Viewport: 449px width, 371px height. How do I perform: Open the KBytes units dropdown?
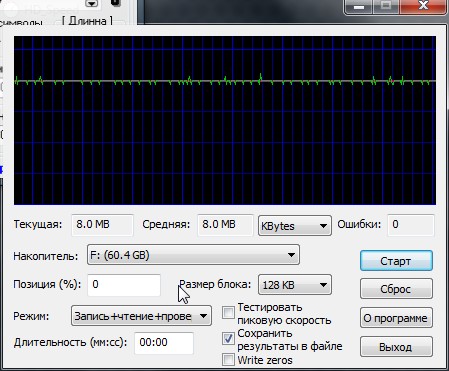click(295, 226)
